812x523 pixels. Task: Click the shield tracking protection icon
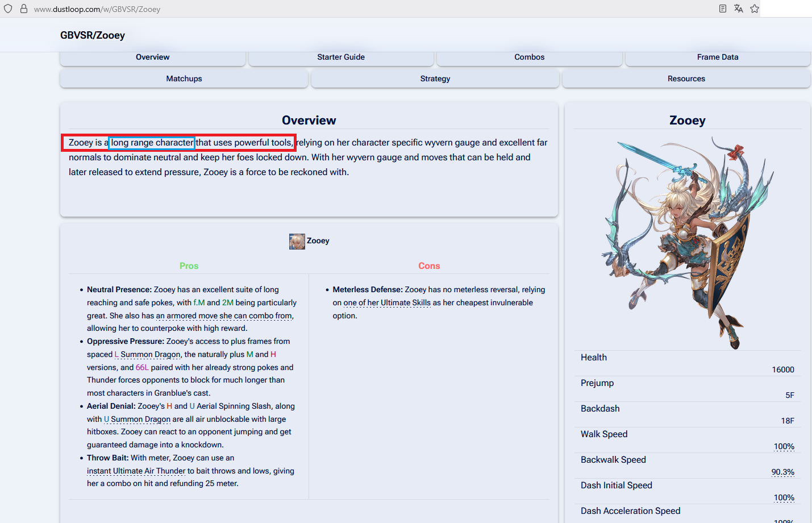pos(8,9)
